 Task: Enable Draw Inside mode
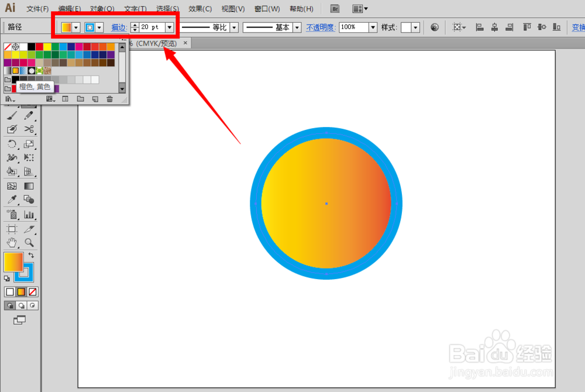[x=32, y=305]
